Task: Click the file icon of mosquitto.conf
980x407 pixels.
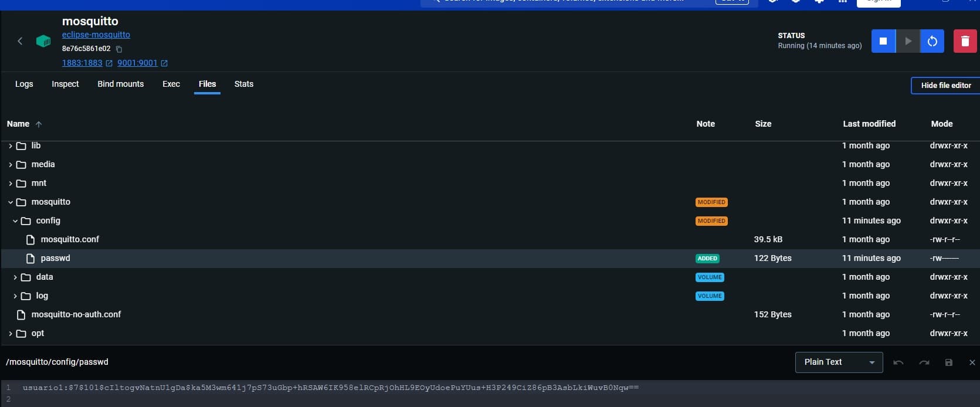Action: tap(30, 240)
